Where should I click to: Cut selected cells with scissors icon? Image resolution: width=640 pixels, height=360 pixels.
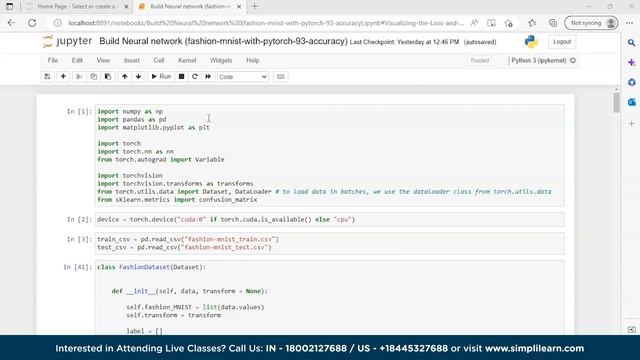[80, 77]
